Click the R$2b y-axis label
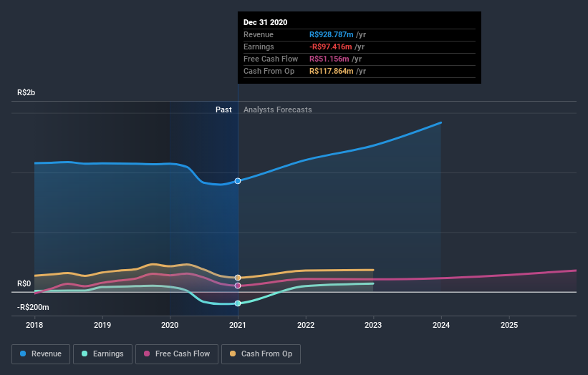The image size is (588, 375). pos(26,92)
